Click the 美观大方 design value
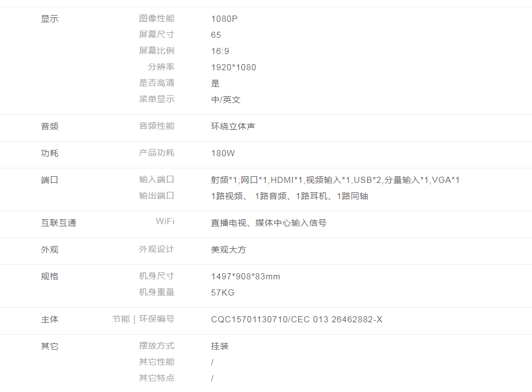532x392 pixels. 229,250
